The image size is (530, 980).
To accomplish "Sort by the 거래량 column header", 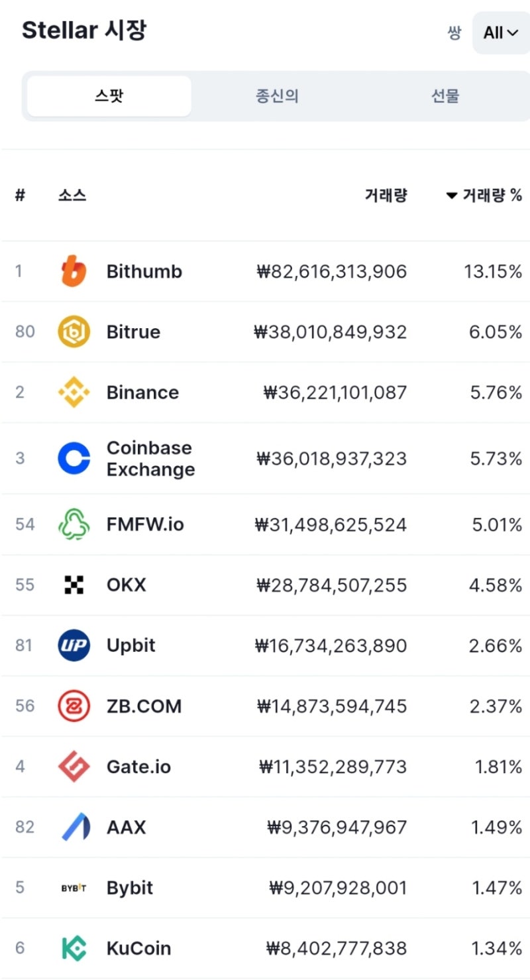I will (386, 195).
